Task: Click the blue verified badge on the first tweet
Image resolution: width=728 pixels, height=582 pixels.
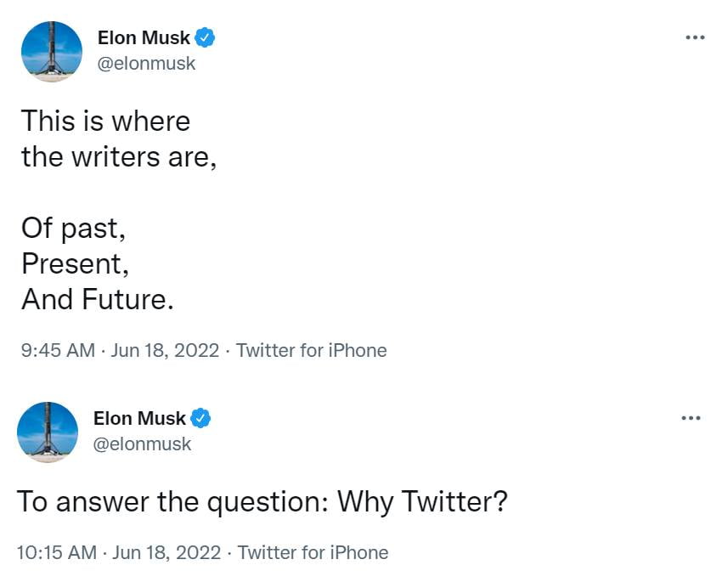Action: [205, 38]
